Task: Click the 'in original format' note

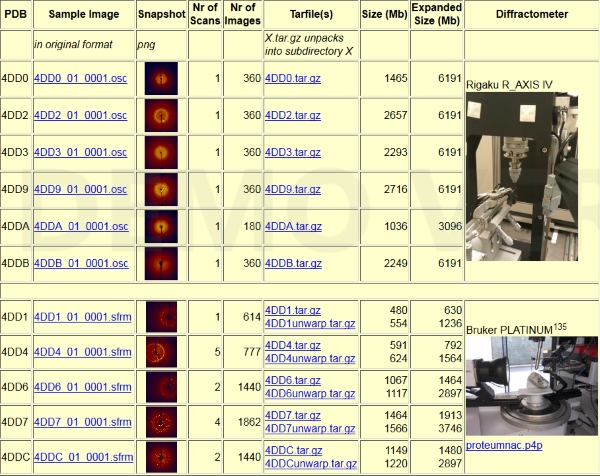Action: tap(73, 45)
